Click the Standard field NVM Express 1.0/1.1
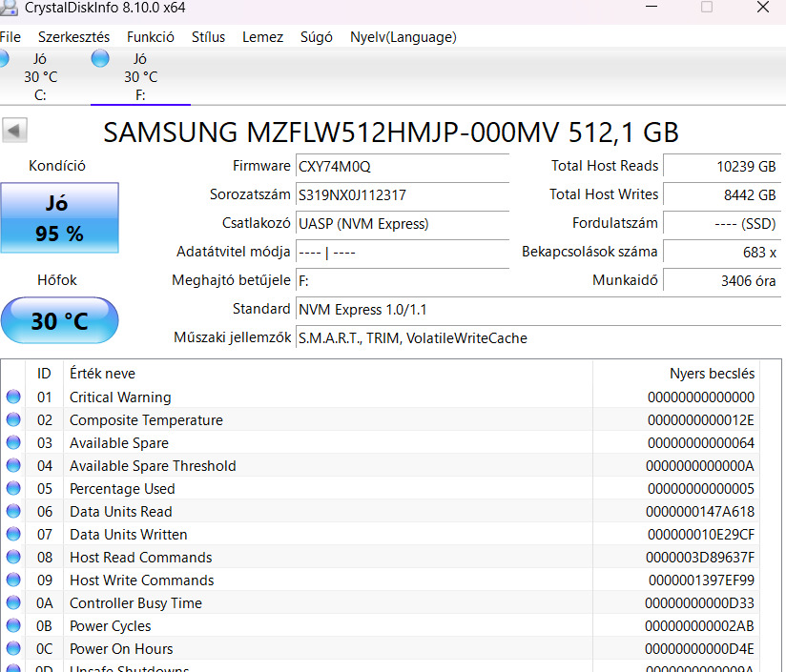The height and width of the screenshot is (672, 786). point(538,310)
